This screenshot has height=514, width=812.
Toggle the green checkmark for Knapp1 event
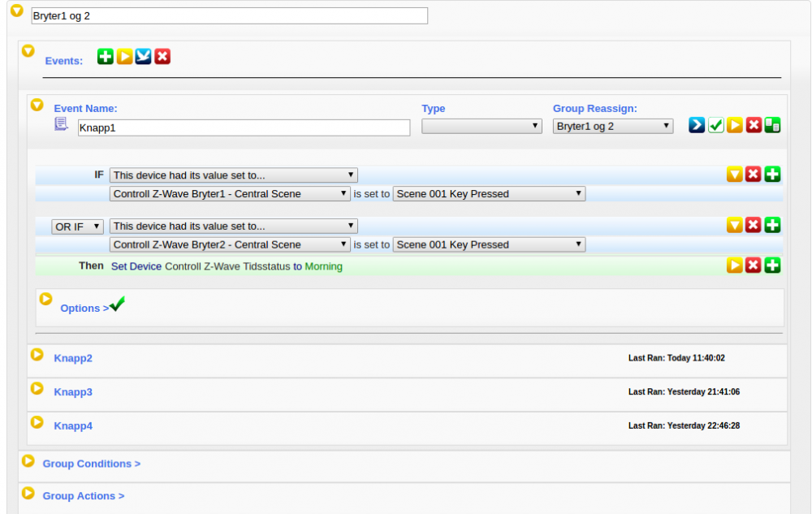coord(715,125)
